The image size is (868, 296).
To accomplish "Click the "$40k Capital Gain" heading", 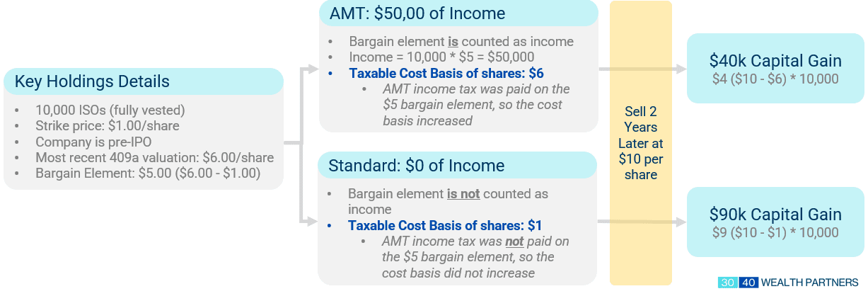I will pyautogui.click(x=775, y=61).
